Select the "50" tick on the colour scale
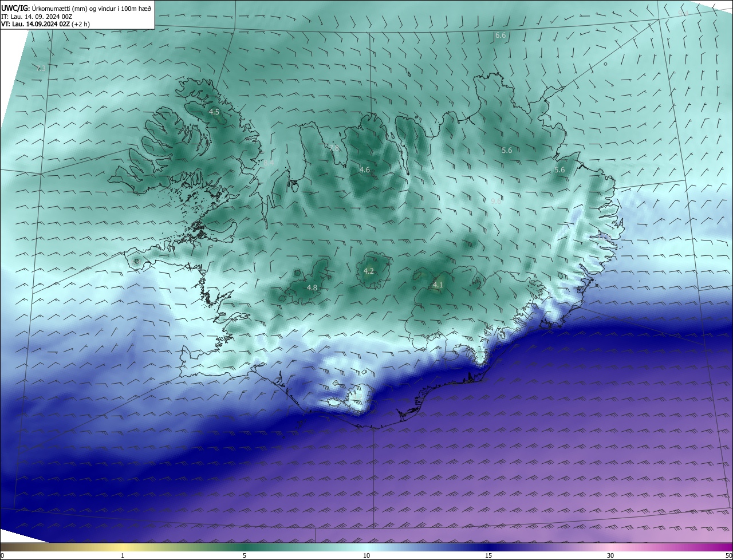The width and height of the screenshot is (733, 560). 728,555
